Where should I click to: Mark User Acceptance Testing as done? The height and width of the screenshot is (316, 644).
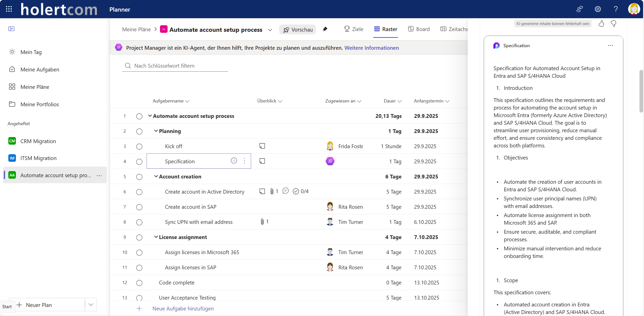[x=139, y=298]
